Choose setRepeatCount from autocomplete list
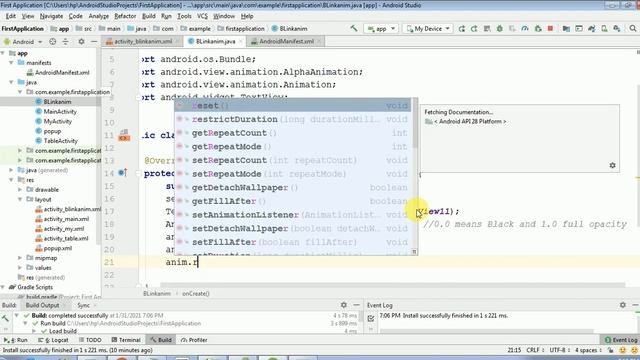Viewport: 640px width, 360px height. pyautogui.click(x=292, y=160)
